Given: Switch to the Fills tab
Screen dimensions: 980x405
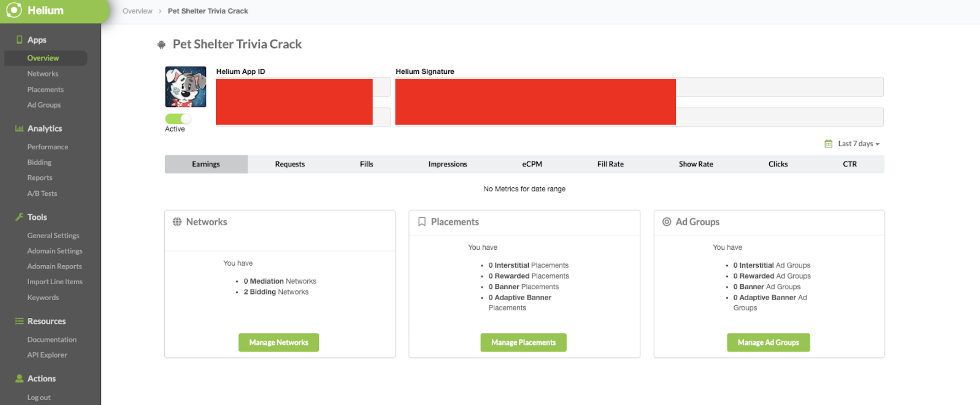Looking at the screenshot, I should [366, 164].
